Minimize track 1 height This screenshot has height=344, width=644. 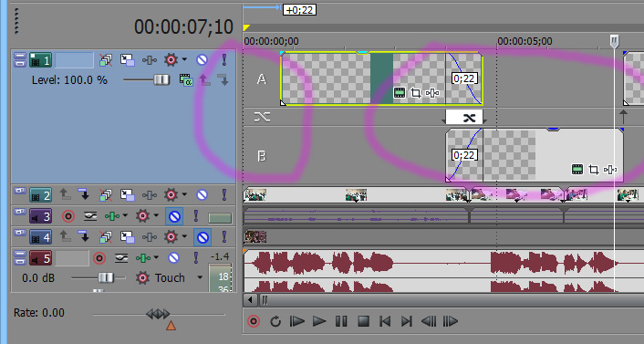click(20, 57)
